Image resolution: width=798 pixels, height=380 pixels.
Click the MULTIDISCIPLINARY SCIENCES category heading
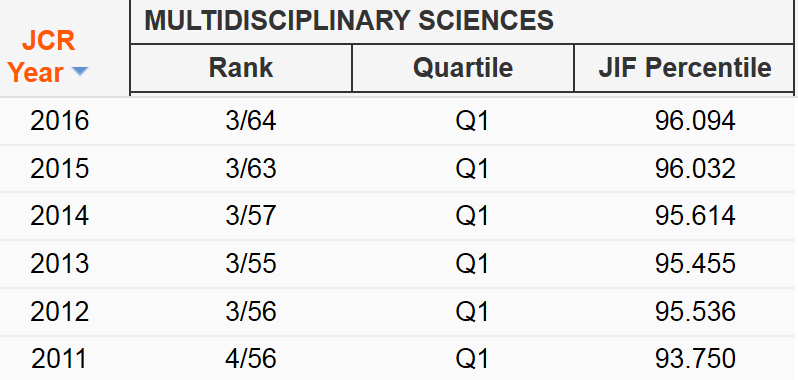coord(349,21)
